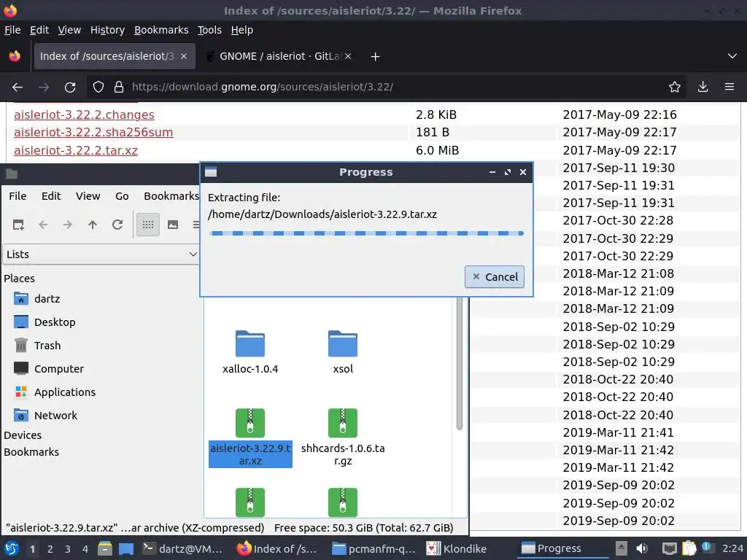Select aisleriot-3.22.9.tar.xz archive

coord(250,438)
